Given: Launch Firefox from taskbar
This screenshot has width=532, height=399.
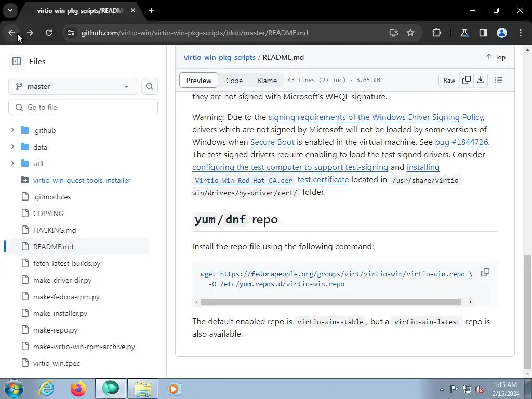Looking at the screenshot, I should pos(78,389).
